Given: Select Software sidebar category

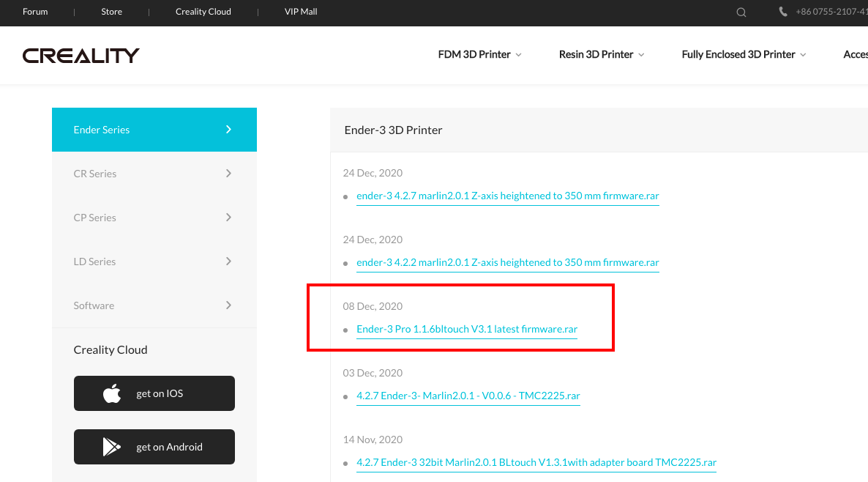Looking at the screenshot, I should coord(154,305).
